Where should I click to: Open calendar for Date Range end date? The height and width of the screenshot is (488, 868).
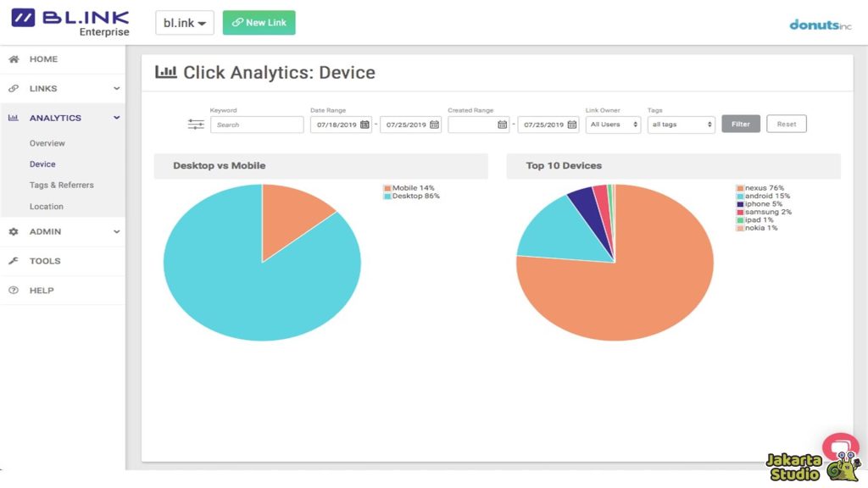(434, 125)
